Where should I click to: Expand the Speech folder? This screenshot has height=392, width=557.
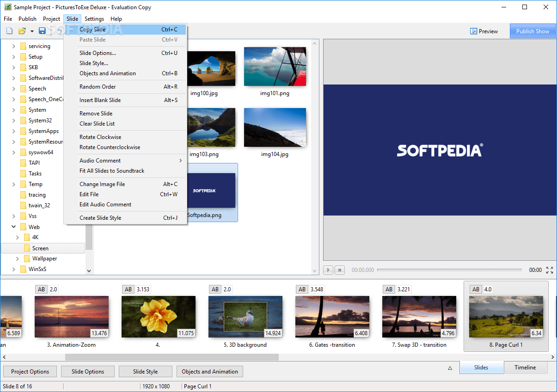(13, 89)
